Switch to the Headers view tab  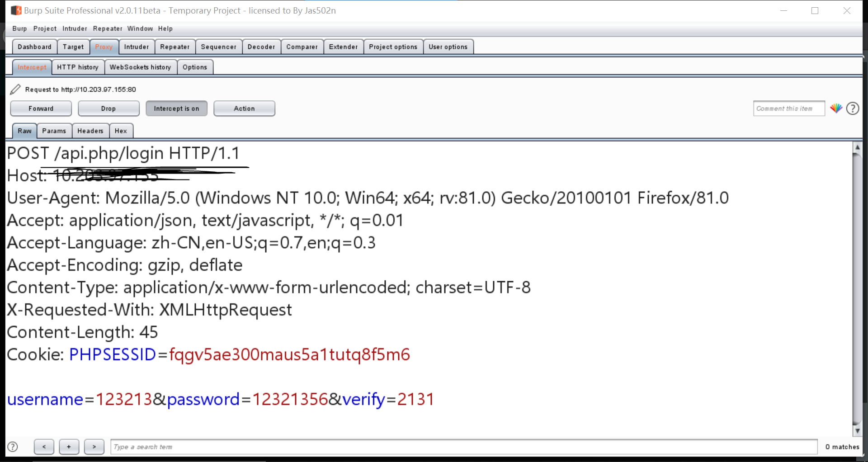tap(90, 131)
